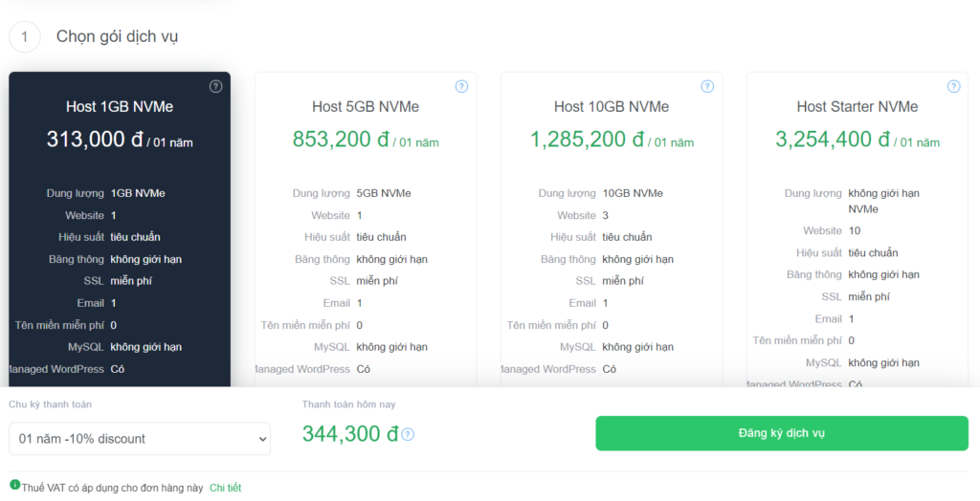Image resolution: width=980 pixels, height=501 pixels.
Task: Click 'Thuế VAT có áp dụng cho đơn hàng này' text
Action: (113, 488)
